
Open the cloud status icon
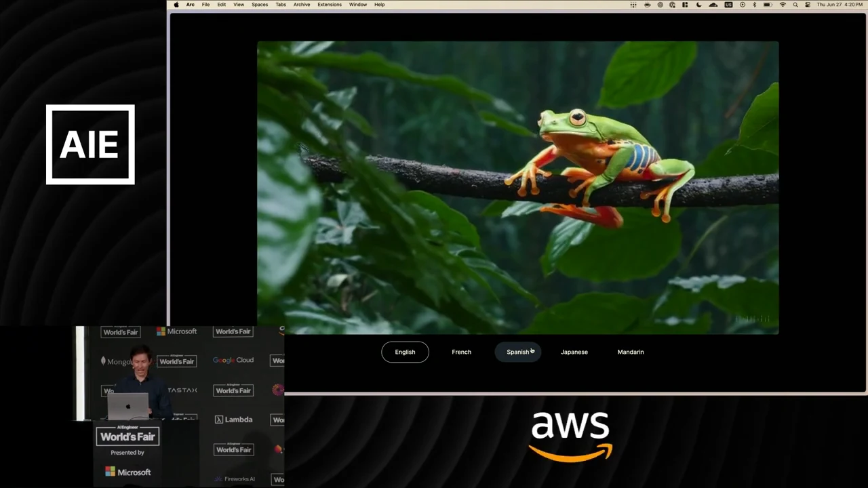coord(713,5)
